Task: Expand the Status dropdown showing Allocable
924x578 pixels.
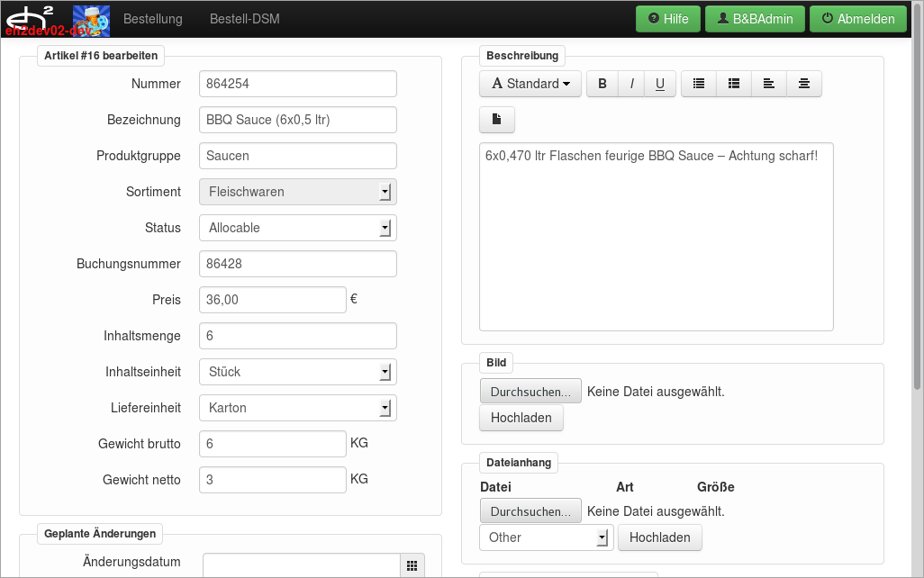Action: pos(297,228)
